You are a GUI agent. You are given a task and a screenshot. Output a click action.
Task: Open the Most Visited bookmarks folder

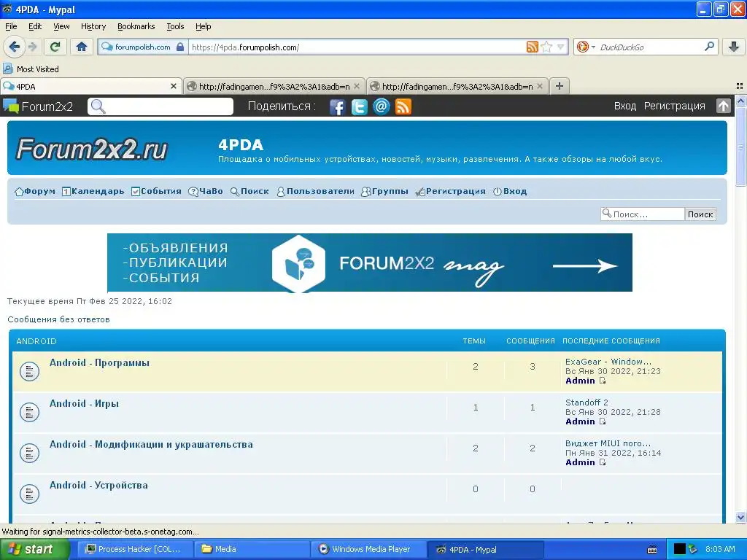pyautogui.click(x=31, y=69)
